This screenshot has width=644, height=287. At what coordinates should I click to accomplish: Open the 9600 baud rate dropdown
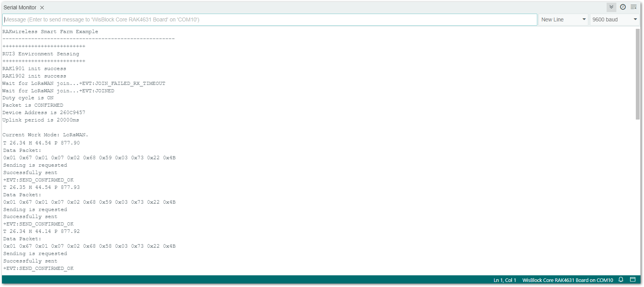614,19
